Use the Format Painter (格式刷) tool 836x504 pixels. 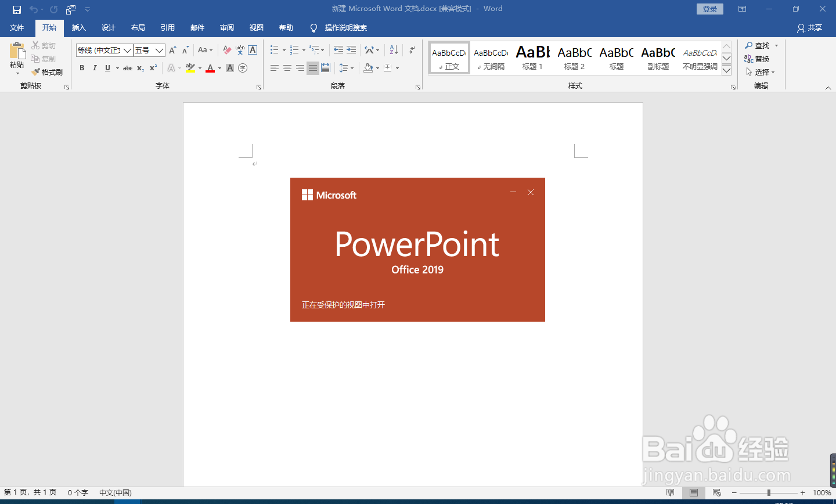tap(47, 72)
